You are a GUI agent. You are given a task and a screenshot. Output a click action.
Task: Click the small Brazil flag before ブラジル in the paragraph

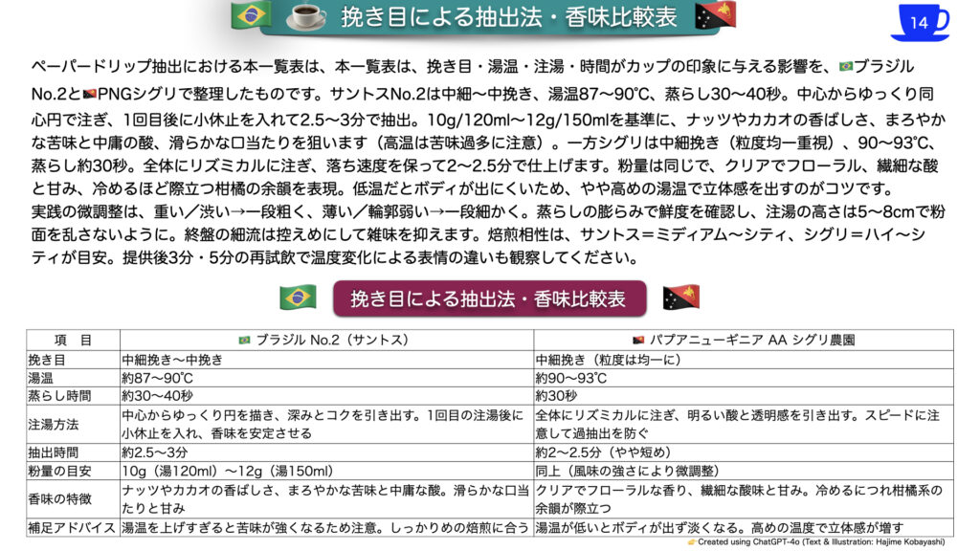[x=846, y=66]
